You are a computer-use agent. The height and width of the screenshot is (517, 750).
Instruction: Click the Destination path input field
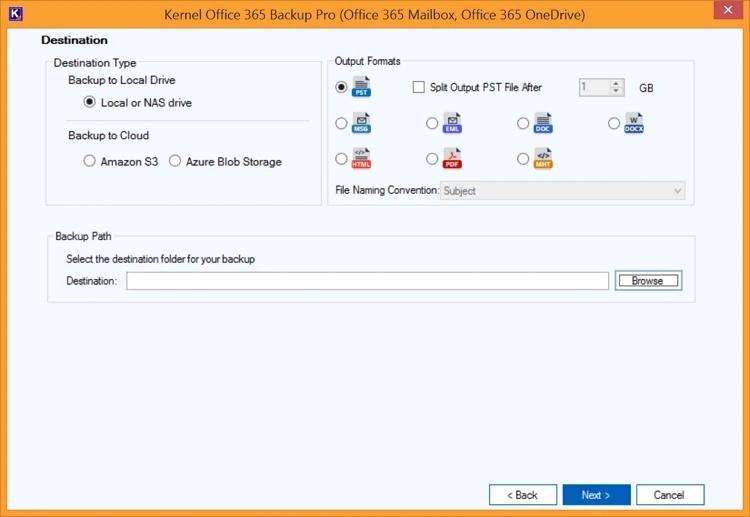367,281
